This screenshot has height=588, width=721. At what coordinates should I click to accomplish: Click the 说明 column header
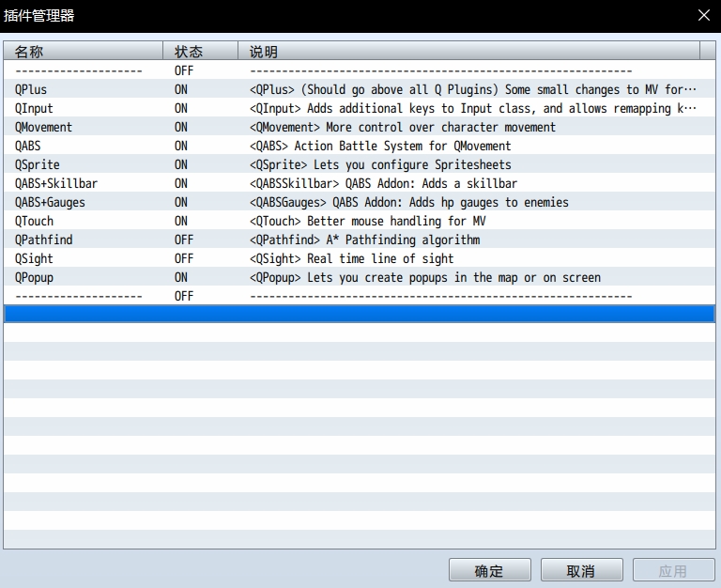[468, 51]
